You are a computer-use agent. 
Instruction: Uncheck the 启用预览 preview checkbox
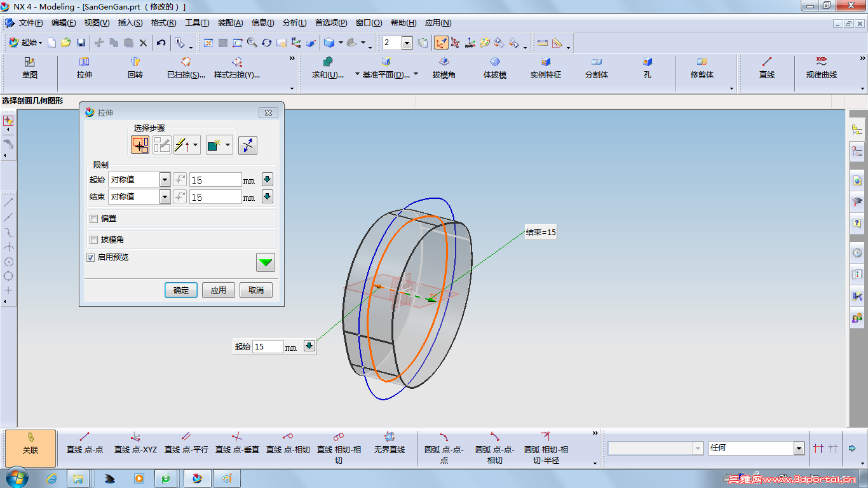90,258
